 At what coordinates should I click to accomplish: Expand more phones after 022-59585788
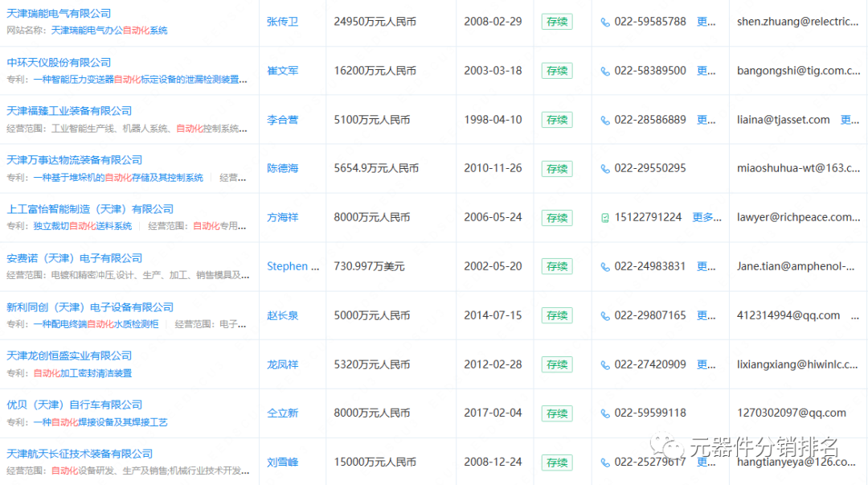click(706, 22)
